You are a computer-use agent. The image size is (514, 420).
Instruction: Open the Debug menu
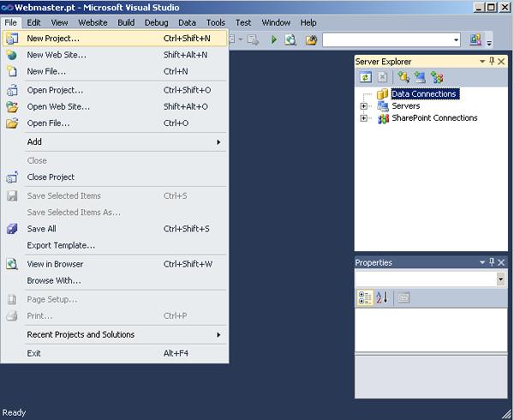click(x=157, y=22)
